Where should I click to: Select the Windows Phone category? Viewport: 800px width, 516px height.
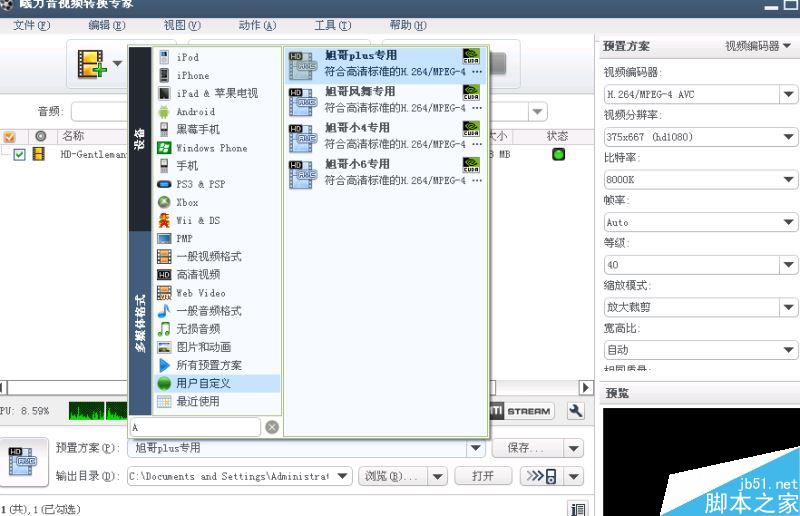coord(217,148)
